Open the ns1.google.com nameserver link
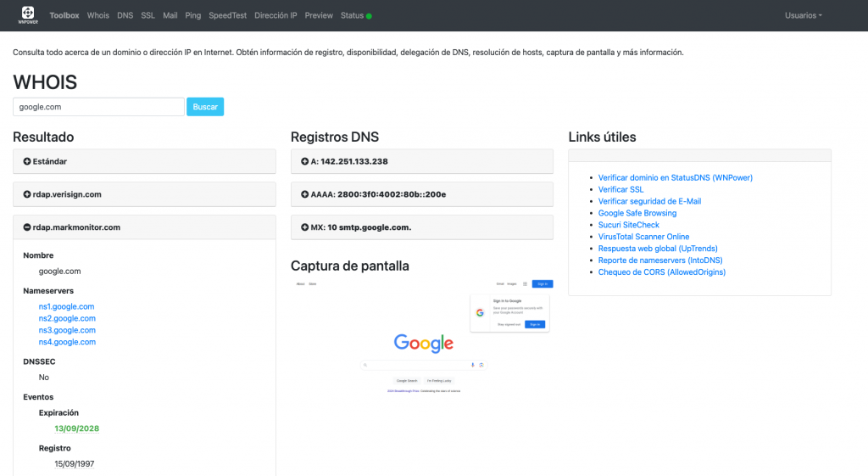The width and height of the screenshot is (868, 476). tap(66, 306)
